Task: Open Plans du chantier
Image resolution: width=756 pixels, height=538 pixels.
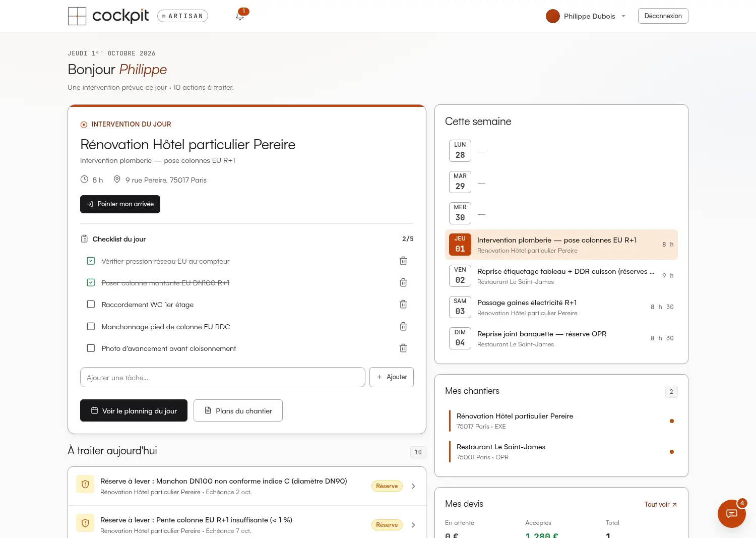Action: [238, 410]
